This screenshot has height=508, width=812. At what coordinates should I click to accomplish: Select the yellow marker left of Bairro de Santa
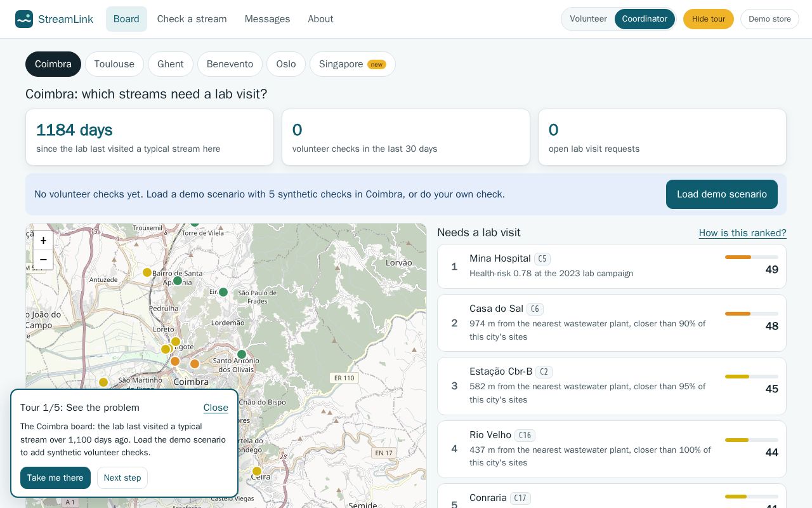147,272
